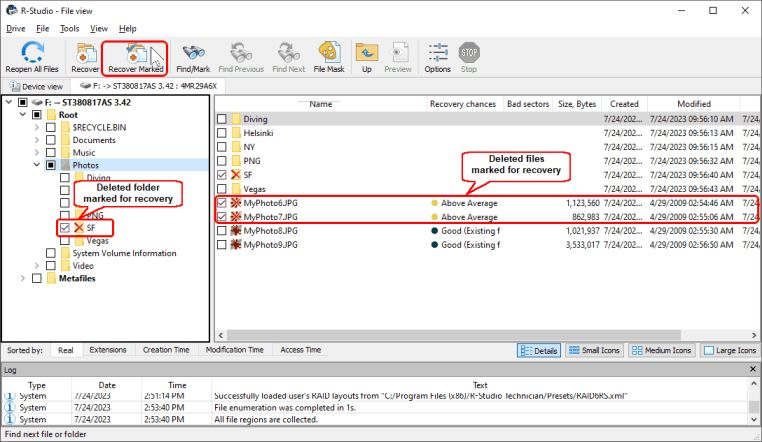This screenshot has width=762, height=442.
Task: Expand the Metafiles tree node
Action: point(23,278)
